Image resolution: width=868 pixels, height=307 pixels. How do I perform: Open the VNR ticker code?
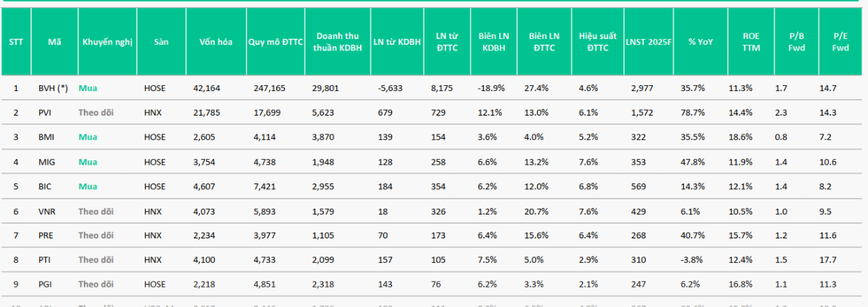click(46, 211)
